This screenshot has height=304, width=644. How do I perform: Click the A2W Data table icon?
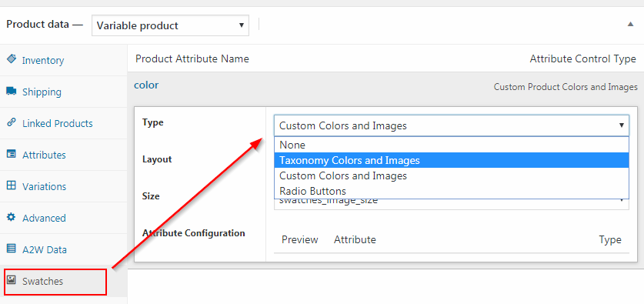tap(12, 249)
